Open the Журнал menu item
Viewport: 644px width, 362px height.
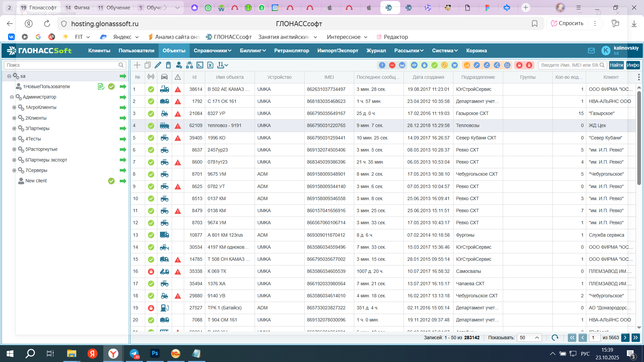[x=376, y=51]
